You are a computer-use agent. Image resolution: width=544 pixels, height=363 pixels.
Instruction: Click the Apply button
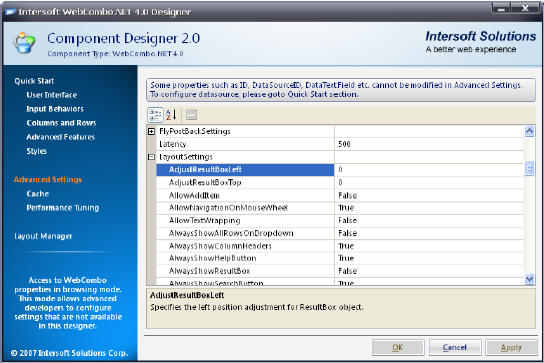coord(511,348)
